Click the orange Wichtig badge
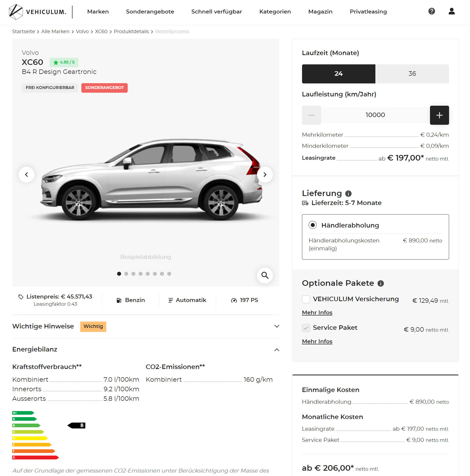Screen dimensions: 470x476 pos(93,327)
